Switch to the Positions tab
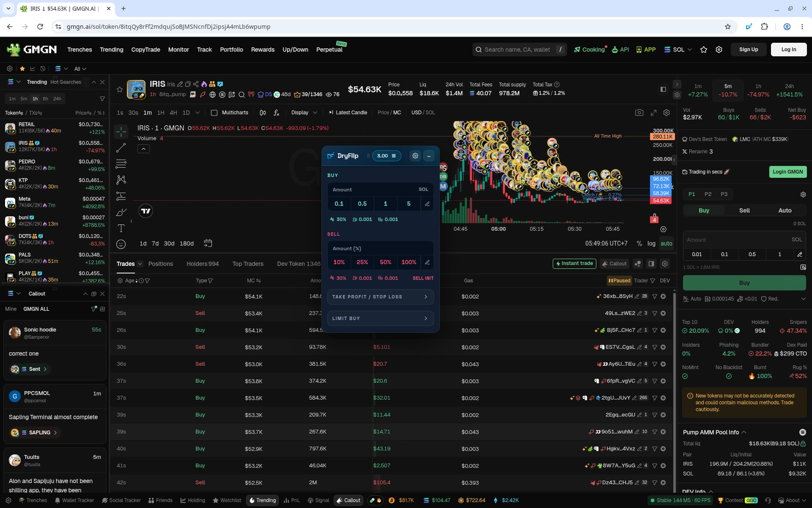 [x=161, y=264]
